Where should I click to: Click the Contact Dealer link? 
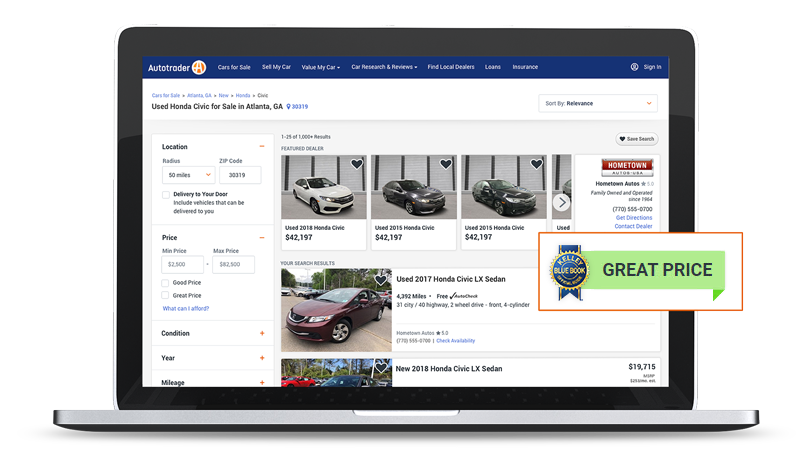[x=633, y=227]
